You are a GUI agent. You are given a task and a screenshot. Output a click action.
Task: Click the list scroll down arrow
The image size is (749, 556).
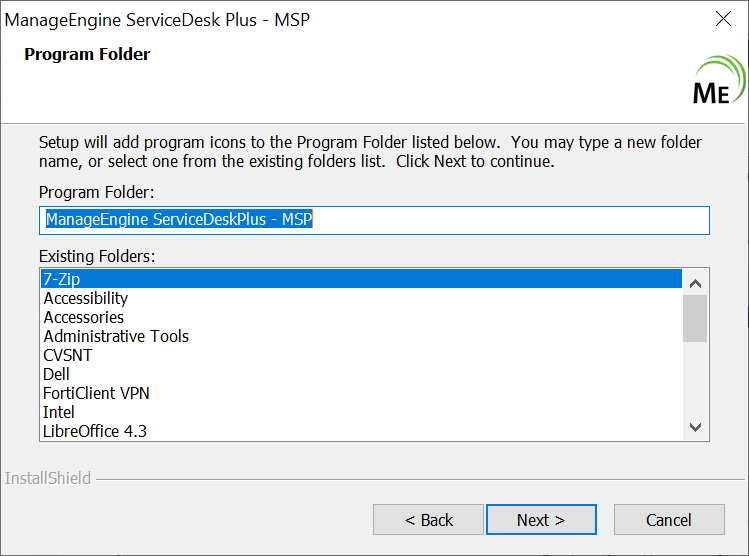[696, 427]
